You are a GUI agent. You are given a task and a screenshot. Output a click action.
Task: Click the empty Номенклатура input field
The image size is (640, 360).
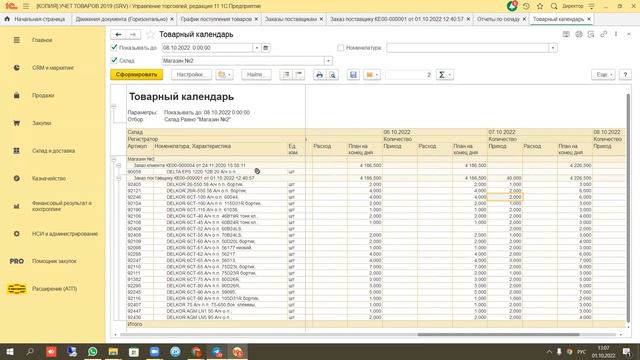468,48
